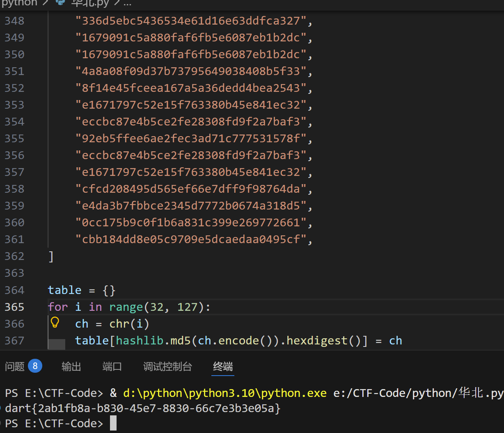Switch to the 输出 output tab
504x433 pixels.
(x=71, y=366)
